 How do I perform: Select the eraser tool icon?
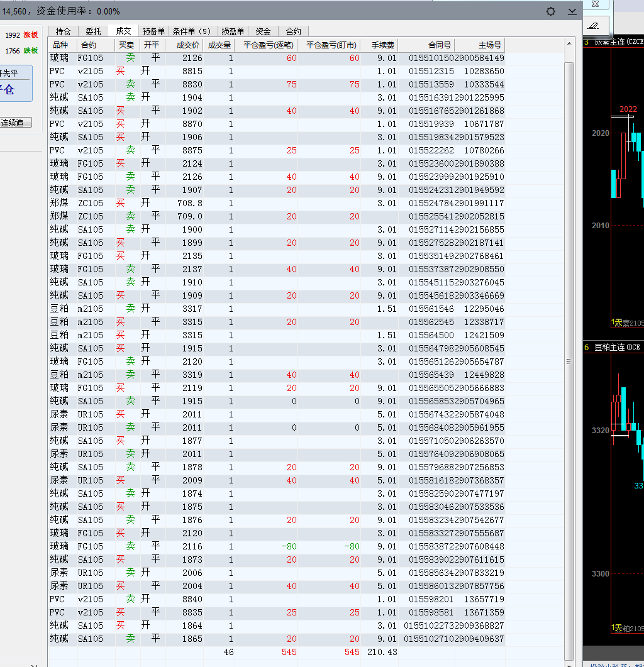593,26
